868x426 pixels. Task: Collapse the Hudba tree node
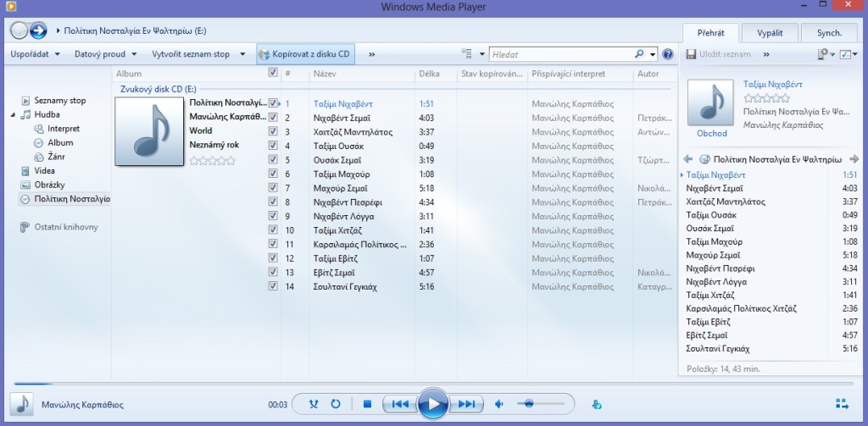point(13,115)
